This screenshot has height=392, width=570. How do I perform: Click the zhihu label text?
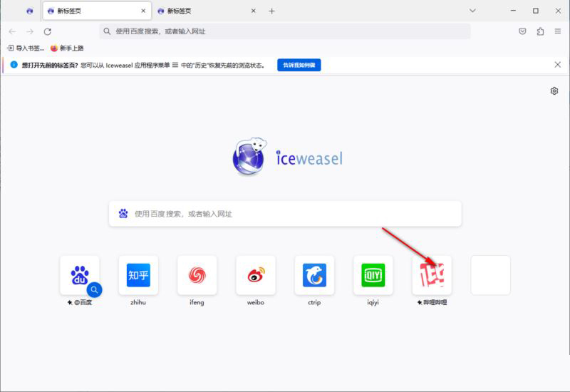(x=138, y=302)
